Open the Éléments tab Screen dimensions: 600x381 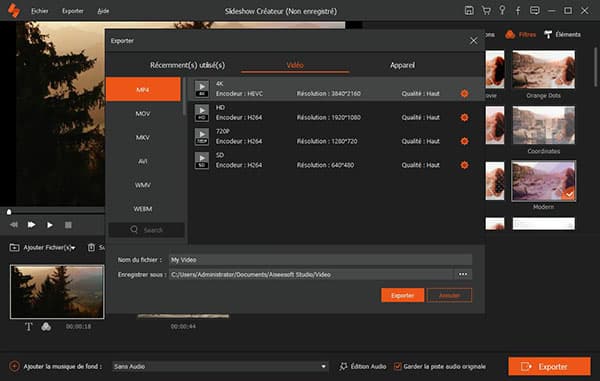click(x=562, y=34)
